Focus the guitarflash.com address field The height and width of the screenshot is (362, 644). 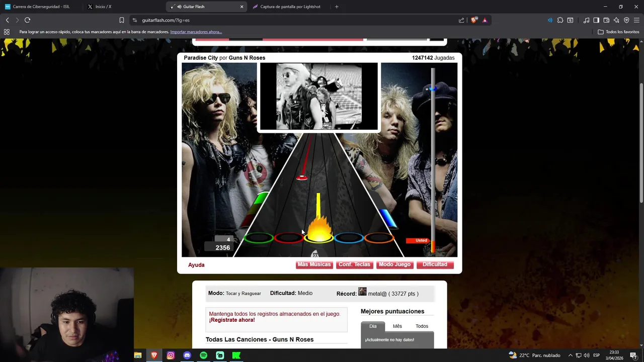pyautogui.click(x=297, y=20)
